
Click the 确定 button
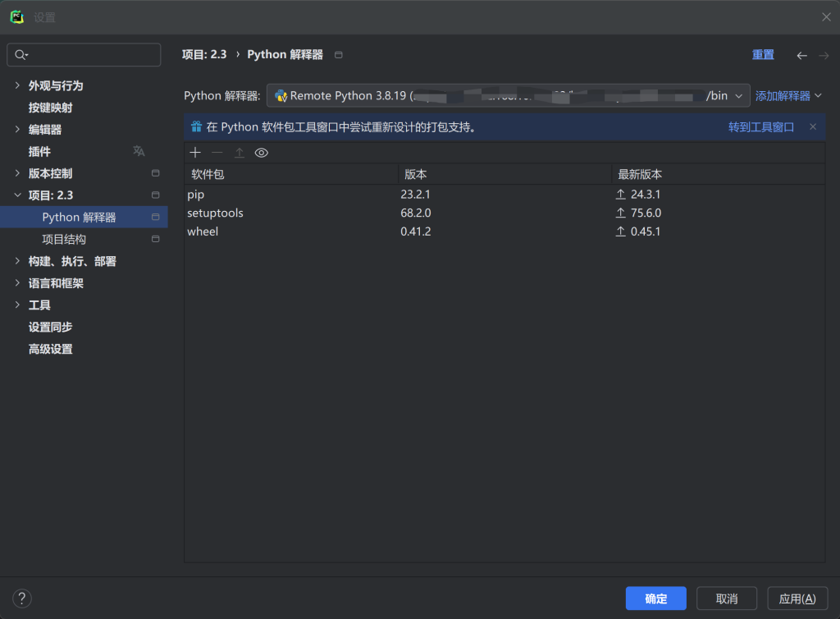(655, 598)
